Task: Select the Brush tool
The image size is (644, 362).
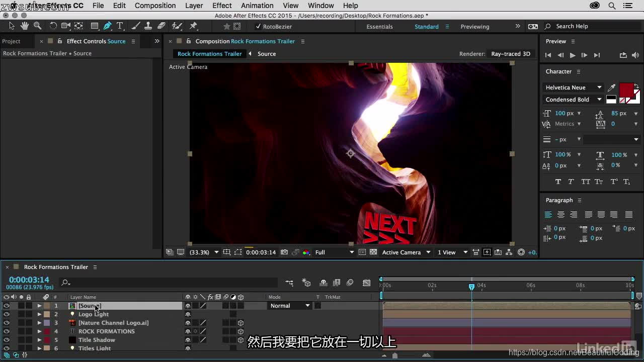Action: coord(136,26)
